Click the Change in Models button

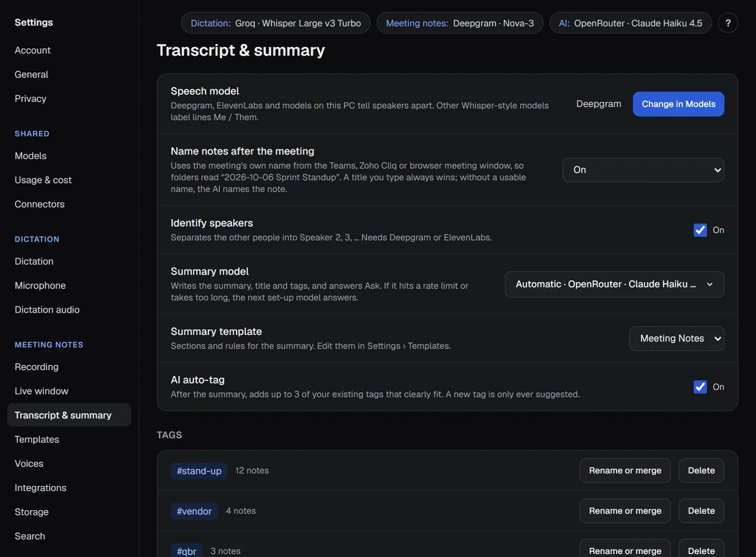(678, 104)
